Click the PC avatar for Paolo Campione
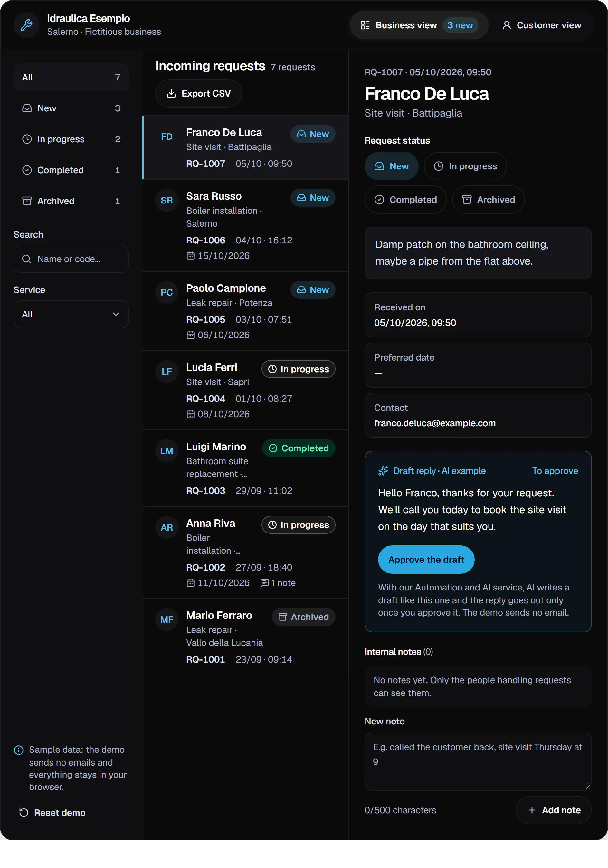 (167, 292)
